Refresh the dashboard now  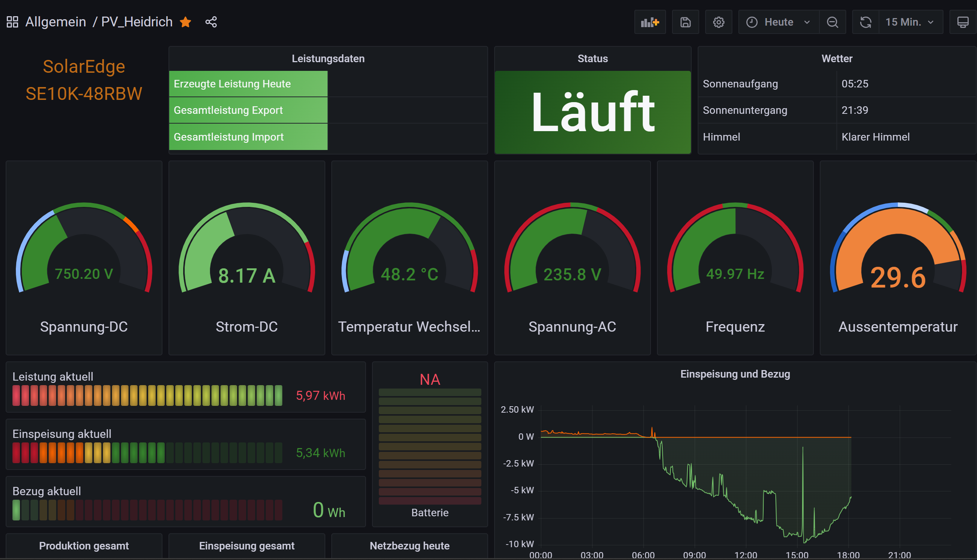point(865,22)
